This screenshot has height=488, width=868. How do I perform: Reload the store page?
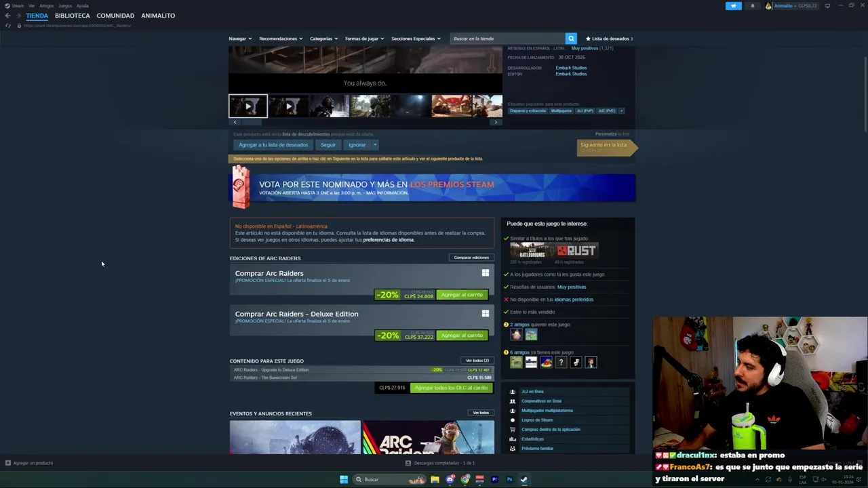[8, 26]
